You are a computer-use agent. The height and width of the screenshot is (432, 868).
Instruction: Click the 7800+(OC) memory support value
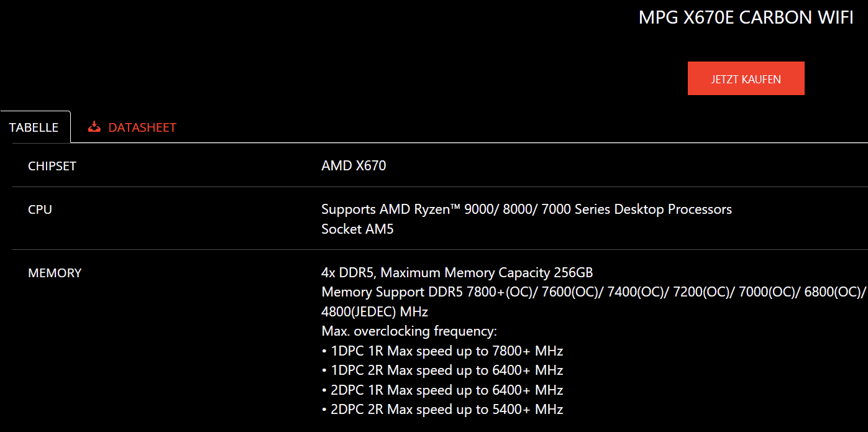506,292
